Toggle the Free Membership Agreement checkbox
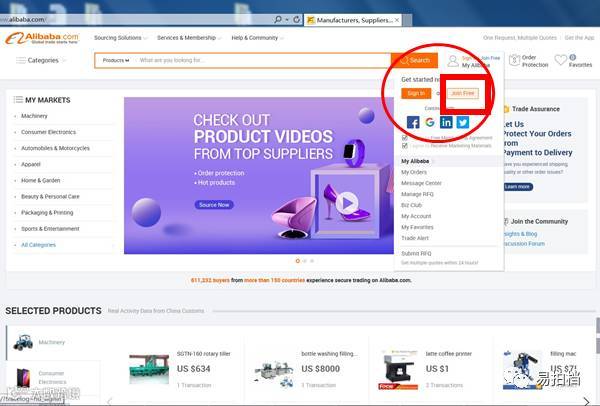The image size is (600, 406). click(404, 138)
